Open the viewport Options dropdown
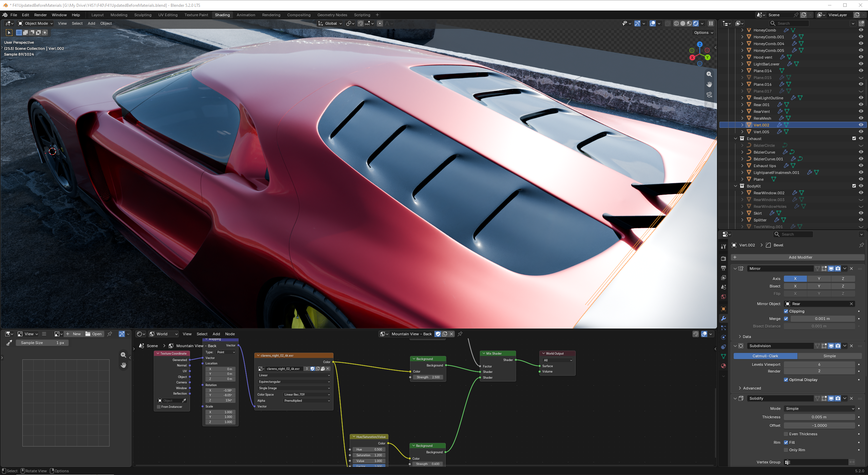 (x=703, y=33)
